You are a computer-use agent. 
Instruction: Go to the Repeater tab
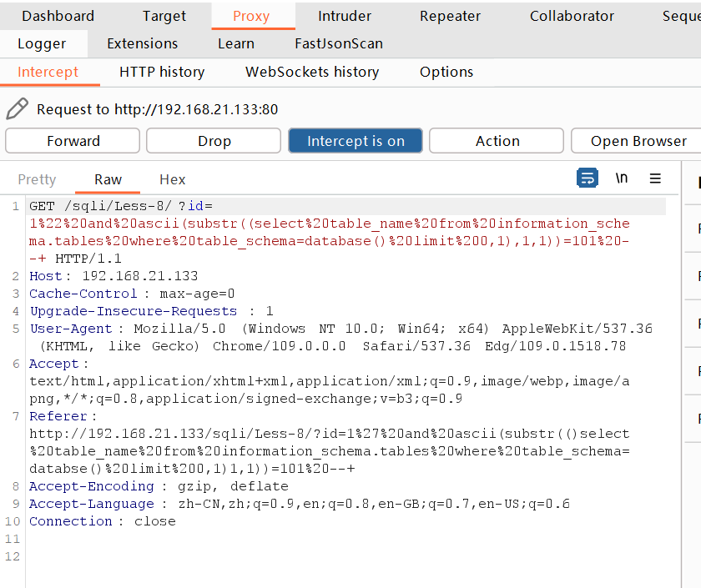click(x=450, y=16)
